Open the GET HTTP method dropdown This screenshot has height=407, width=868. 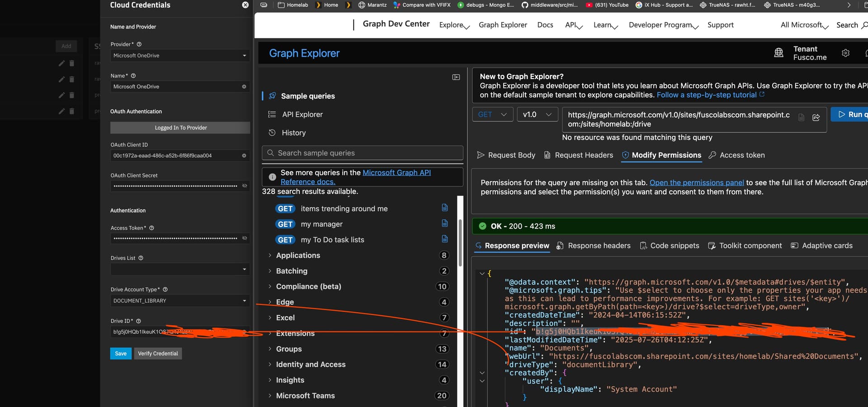pyautogui.click(x=492, y=115)
